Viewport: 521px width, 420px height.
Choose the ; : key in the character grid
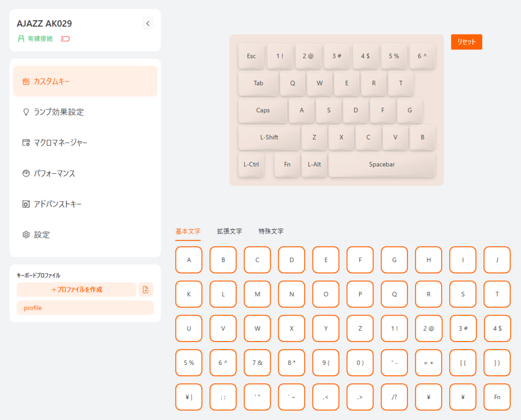click(x=223, y=397)
